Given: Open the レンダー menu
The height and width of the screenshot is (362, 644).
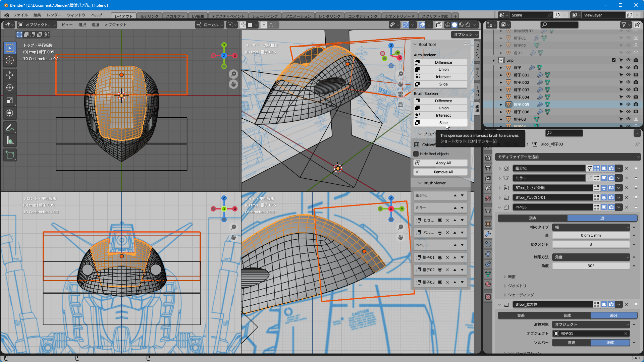Looking at the screenshot, I should point(54,15).
